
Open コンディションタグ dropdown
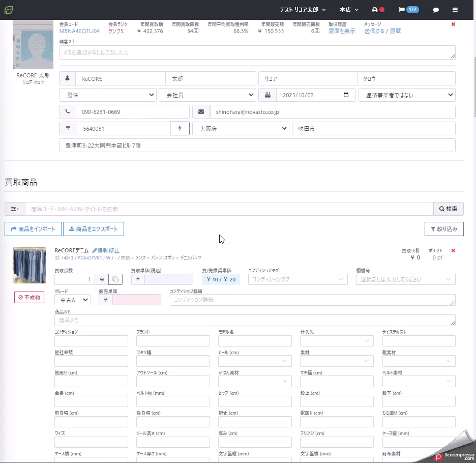(298, 279)
